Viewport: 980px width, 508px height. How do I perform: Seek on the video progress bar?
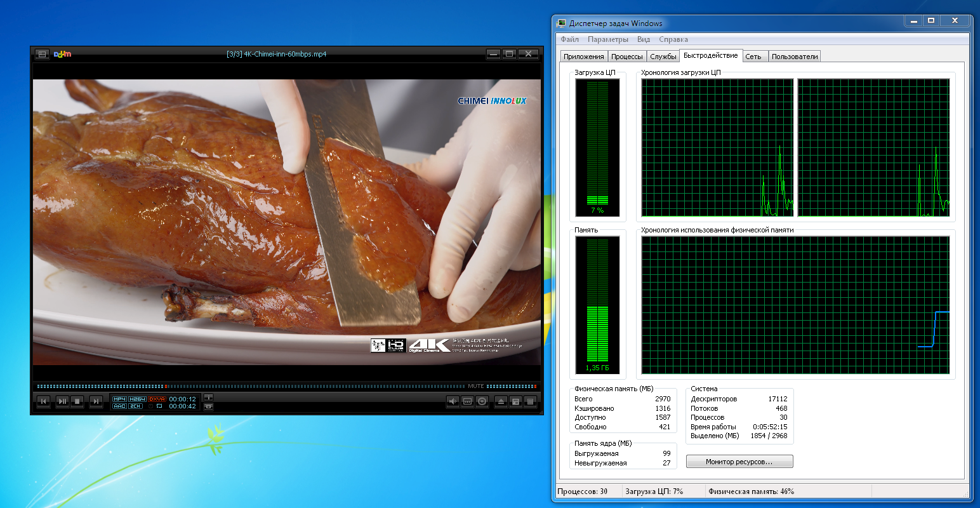point(251,386)
